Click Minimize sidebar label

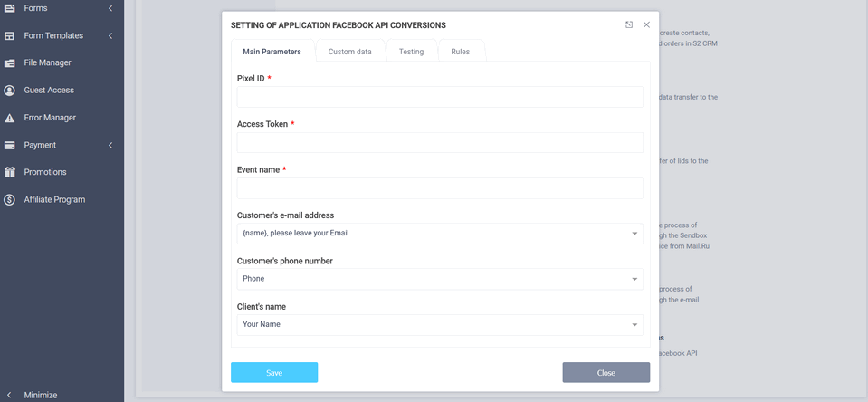(x=41, y=396)
